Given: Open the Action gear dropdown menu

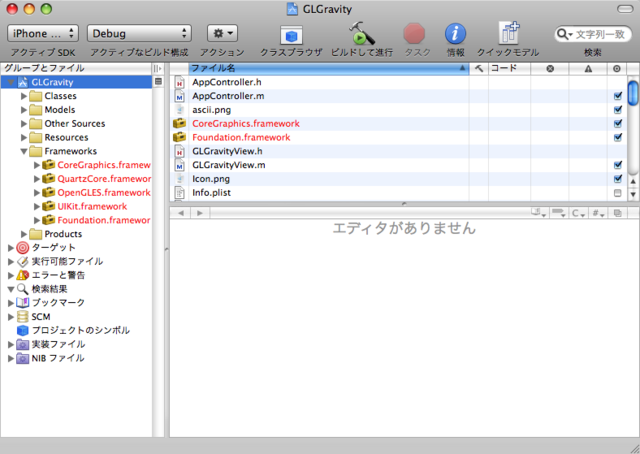Looking at the screenshot, I should point(222,33).
